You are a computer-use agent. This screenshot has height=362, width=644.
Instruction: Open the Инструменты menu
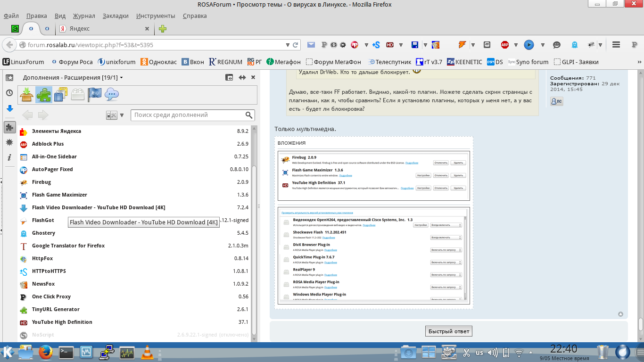(x=156, y=16)
